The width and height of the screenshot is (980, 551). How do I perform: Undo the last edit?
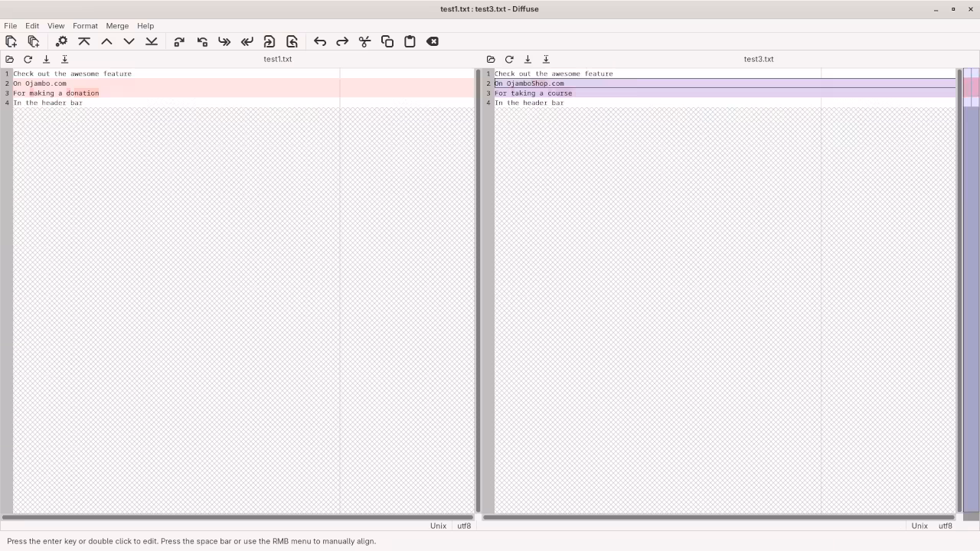point(320,41)
